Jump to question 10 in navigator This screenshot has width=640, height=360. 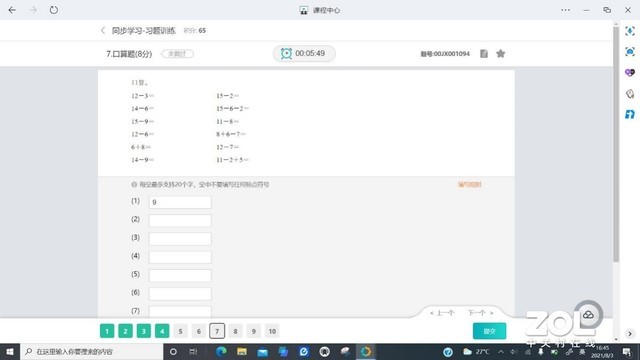(x=272, y=331)
